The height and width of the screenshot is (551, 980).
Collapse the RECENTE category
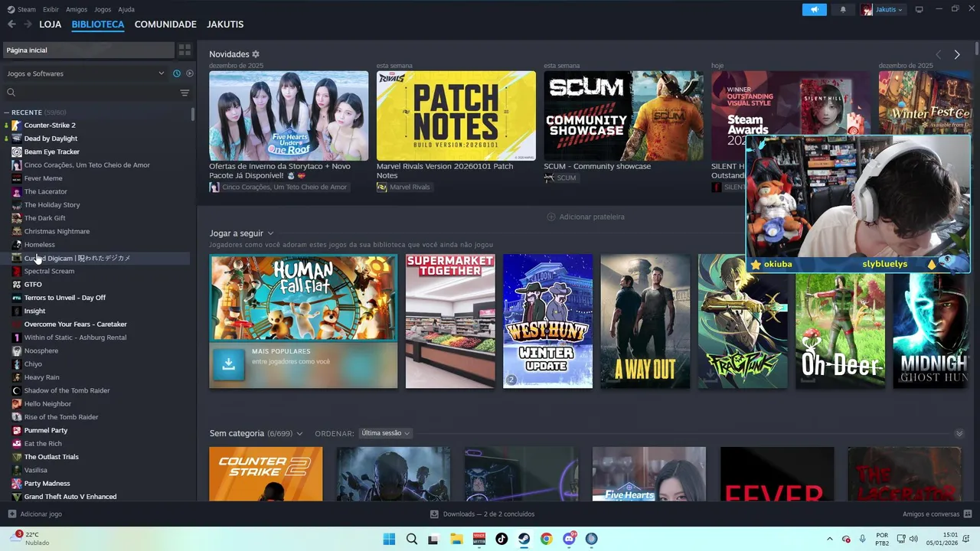tap(6, 112)
